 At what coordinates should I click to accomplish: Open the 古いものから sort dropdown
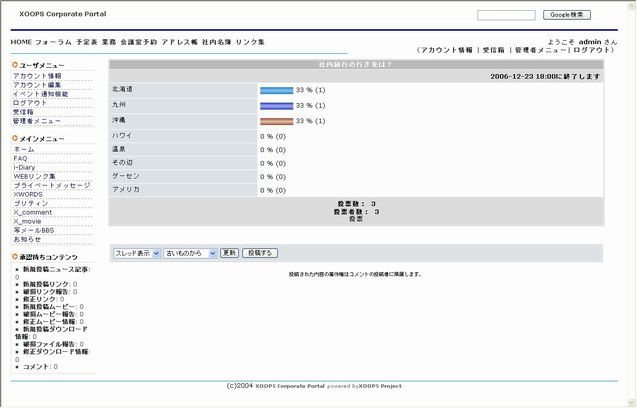pos(190,254)
